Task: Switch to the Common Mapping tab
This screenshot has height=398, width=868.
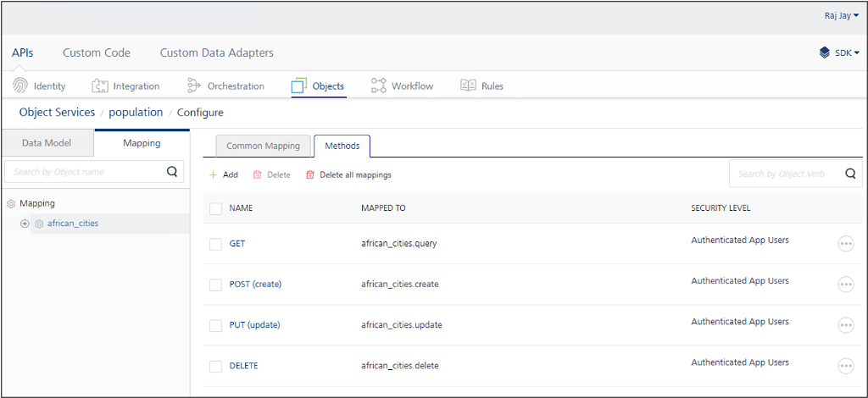Action: [x=263, y=146]
